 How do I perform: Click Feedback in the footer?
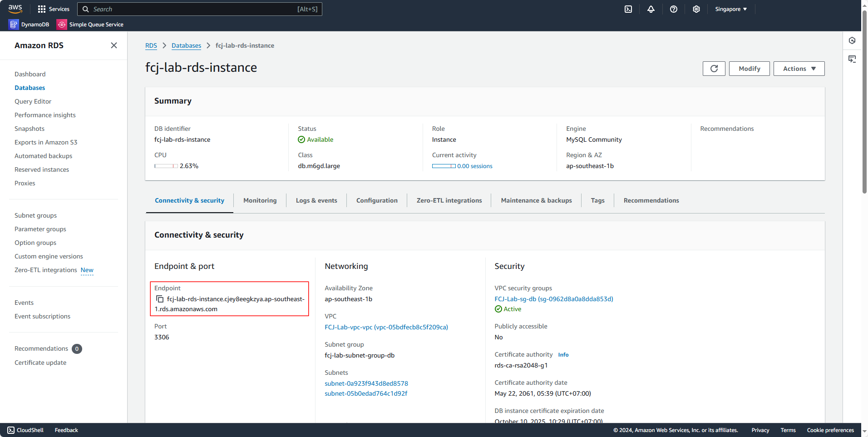coord(66,430)
